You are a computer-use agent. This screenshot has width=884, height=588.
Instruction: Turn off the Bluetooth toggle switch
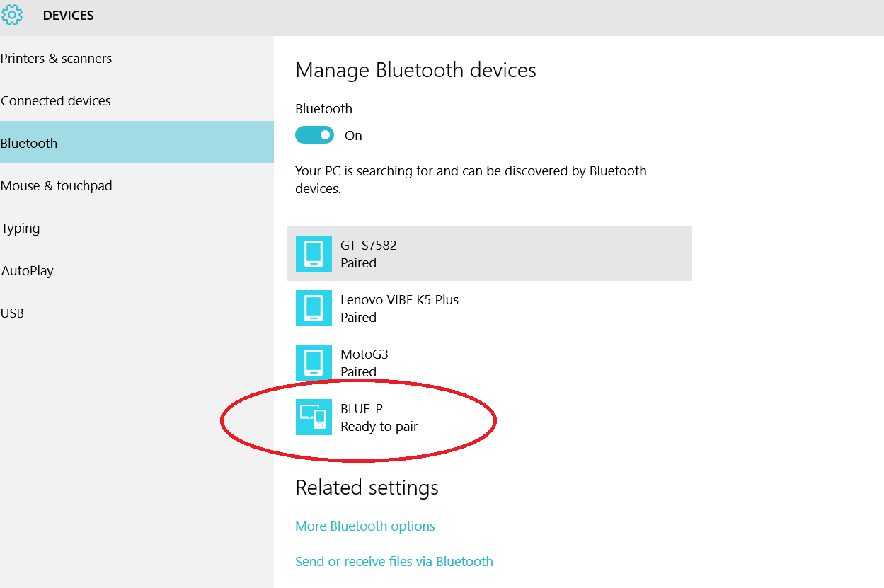314,135
